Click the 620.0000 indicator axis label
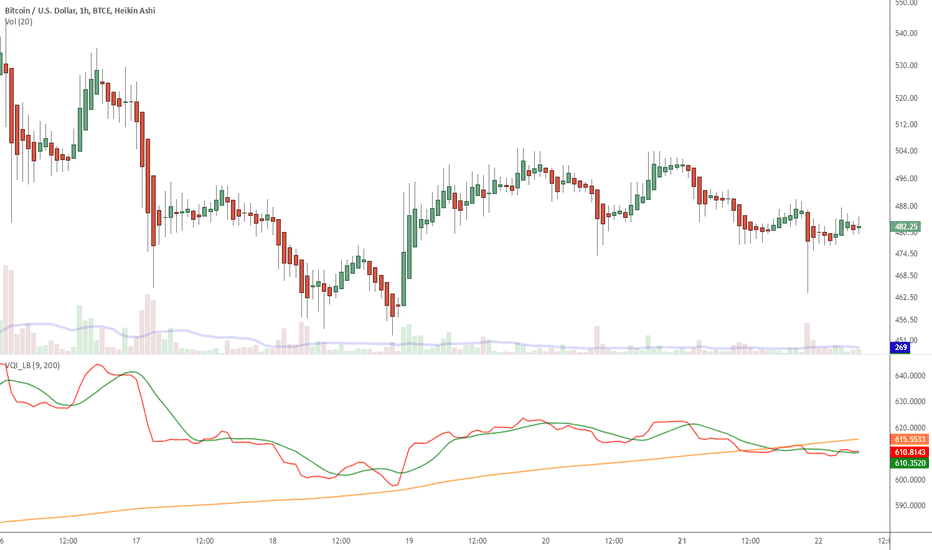Screen dimensions: 932x550 (x=909, y=428)
